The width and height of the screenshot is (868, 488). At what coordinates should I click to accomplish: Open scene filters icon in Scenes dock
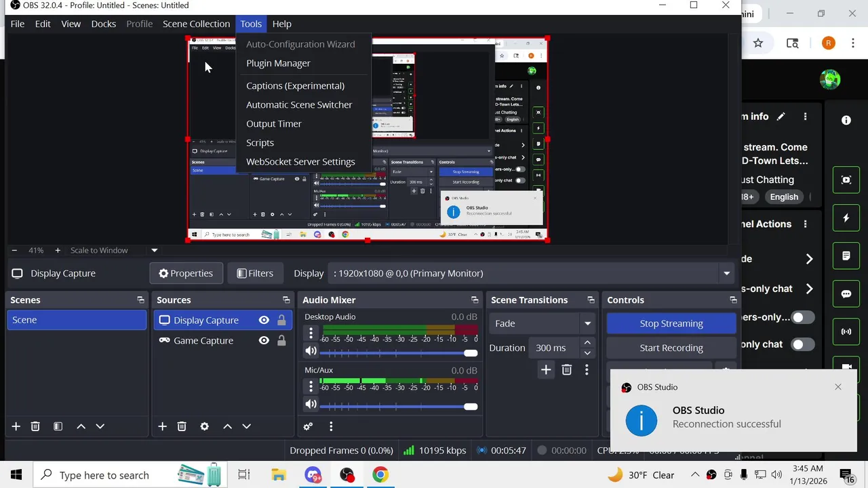click(x=58, y=426)
